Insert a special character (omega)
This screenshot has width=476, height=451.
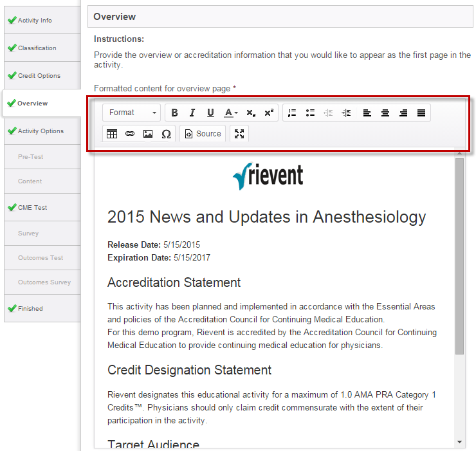(166, 134)
